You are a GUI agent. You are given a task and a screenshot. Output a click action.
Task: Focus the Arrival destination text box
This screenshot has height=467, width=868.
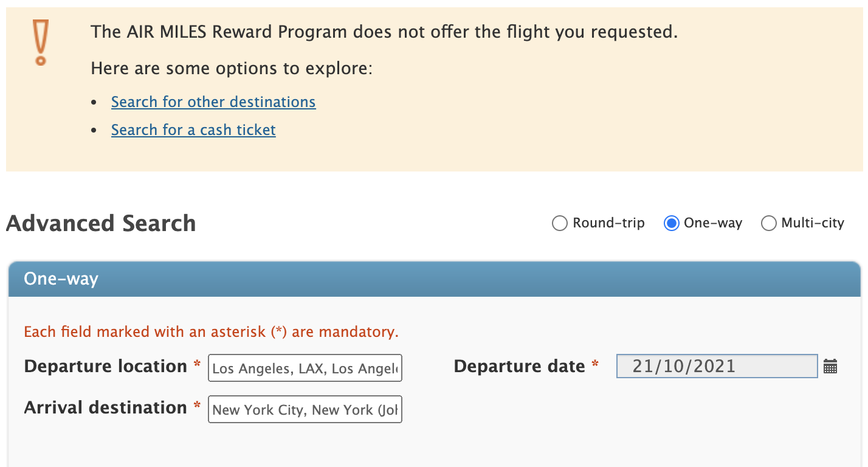pos(305,409)
